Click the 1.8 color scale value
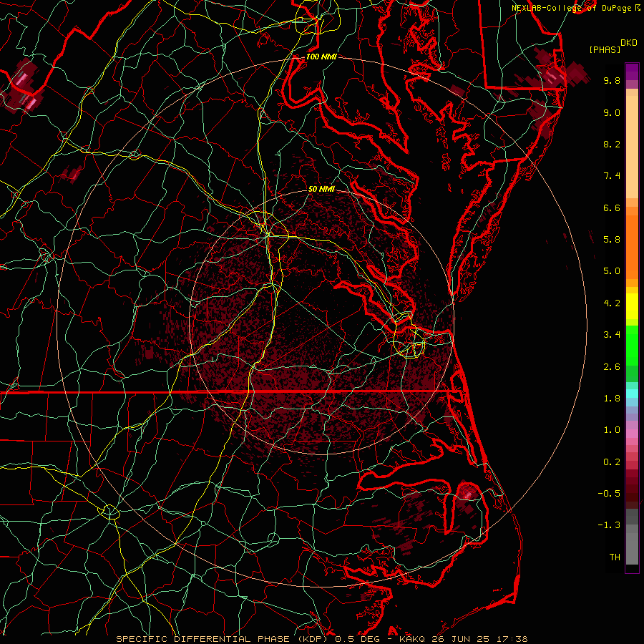Viewport: 644px width, 644px height. tap(612, 399)
